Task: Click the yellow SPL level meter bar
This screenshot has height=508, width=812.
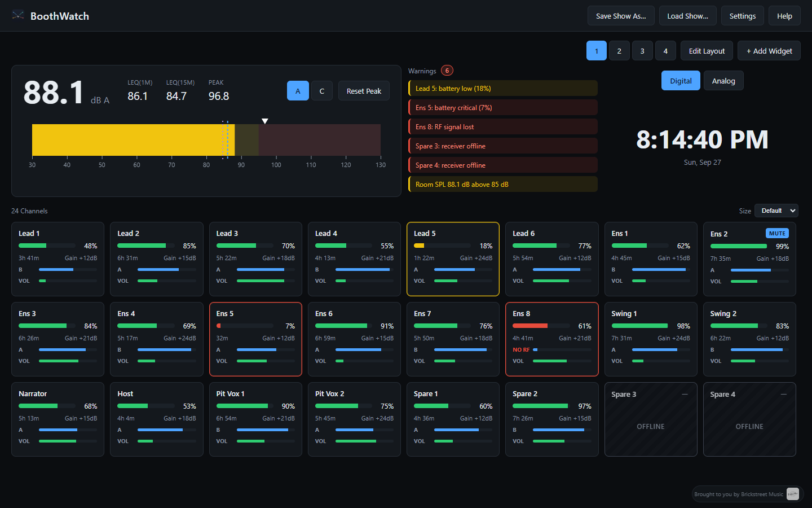Action: (133, 140)
